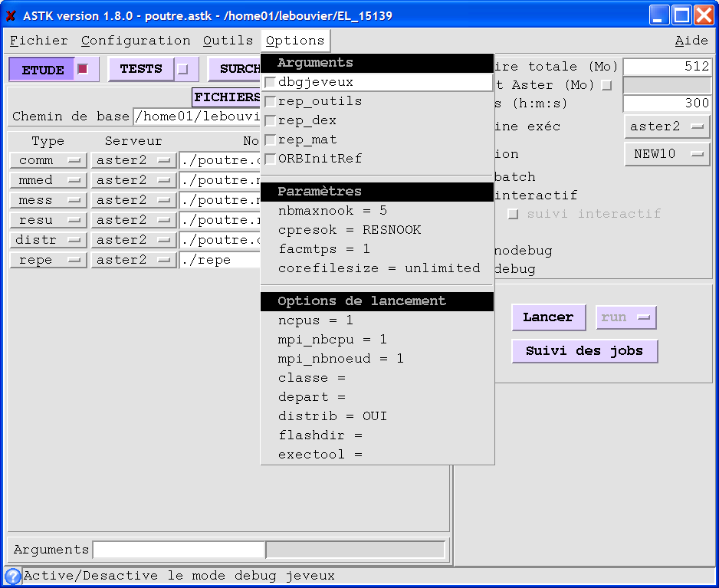Toggle the TESTS indicator square
This screenshot has width=719, height=588.
182,69
